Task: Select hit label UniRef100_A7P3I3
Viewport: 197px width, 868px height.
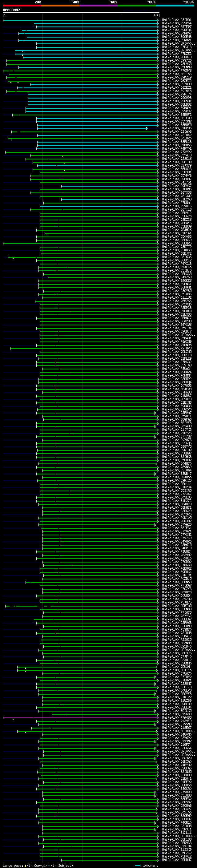Action: 176,47
